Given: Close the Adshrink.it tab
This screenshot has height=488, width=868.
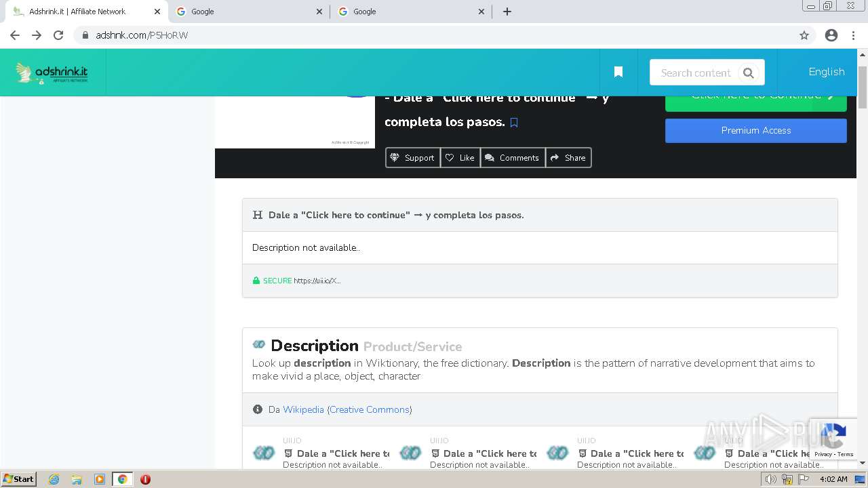Looking at the screenshot, I should tap(157, 12).
